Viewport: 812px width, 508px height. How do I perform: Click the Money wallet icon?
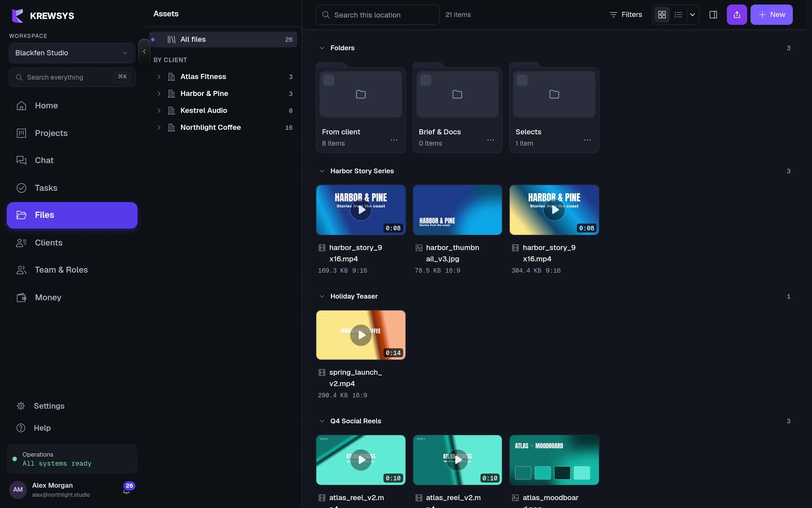[21, 297]
